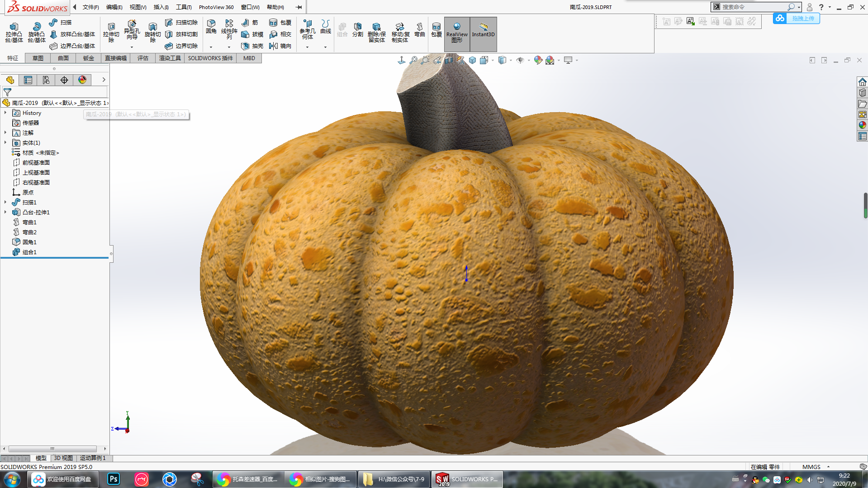Open dropdown under 圆角 fillet

click(x=211, y=47)
